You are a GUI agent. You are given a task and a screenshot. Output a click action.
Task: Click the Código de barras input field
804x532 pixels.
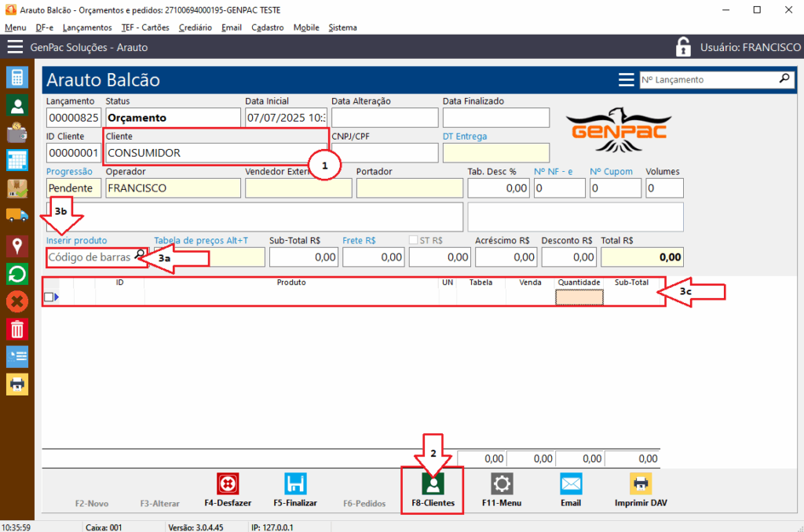(x=90, y=257)
